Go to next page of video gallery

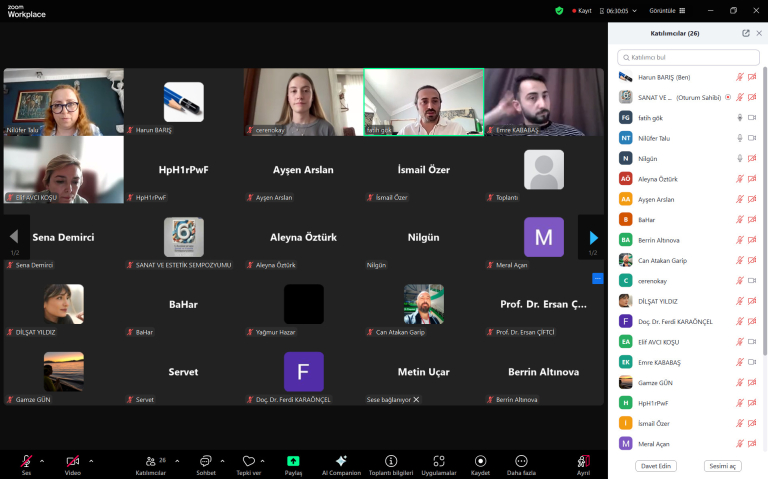[593, 238]
